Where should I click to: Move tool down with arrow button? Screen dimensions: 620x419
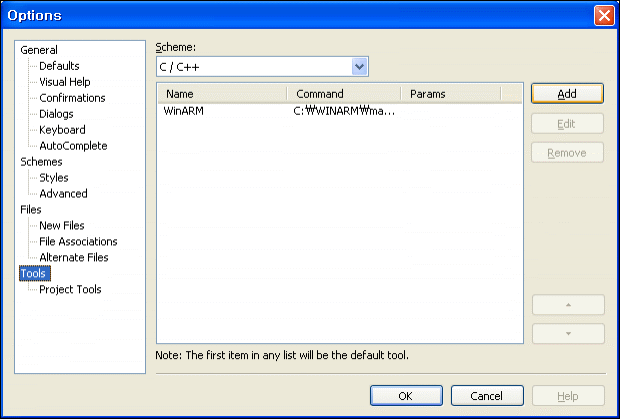point(568,334)
